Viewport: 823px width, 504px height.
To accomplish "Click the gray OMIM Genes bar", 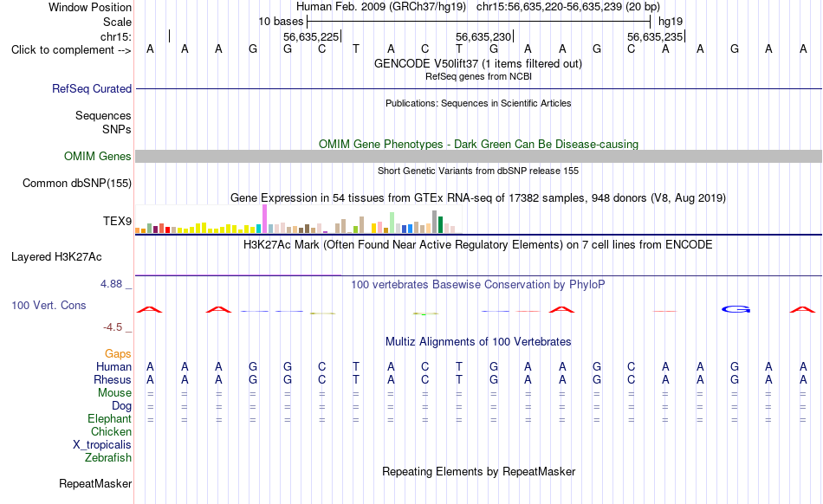I will (x=478, y=156).
